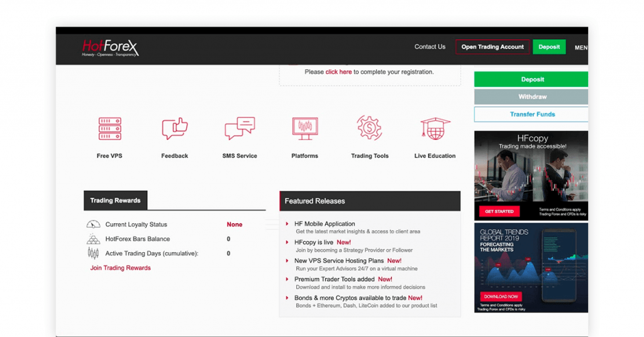
Task: Click the loyalty status gauge icon
Action: tap(94, 224)
